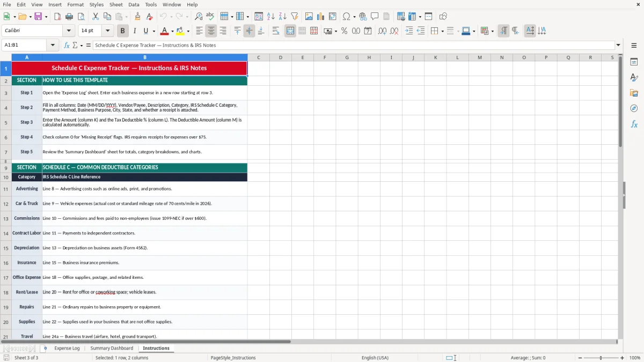Click the Save document icon
Screen dimensions: 644x362
click(x=38, y=17)
